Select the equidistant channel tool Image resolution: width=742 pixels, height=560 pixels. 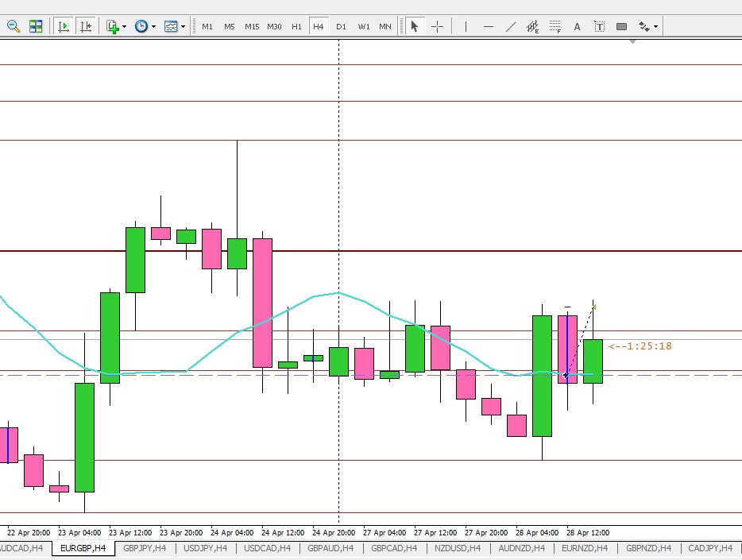click(533, 26)
